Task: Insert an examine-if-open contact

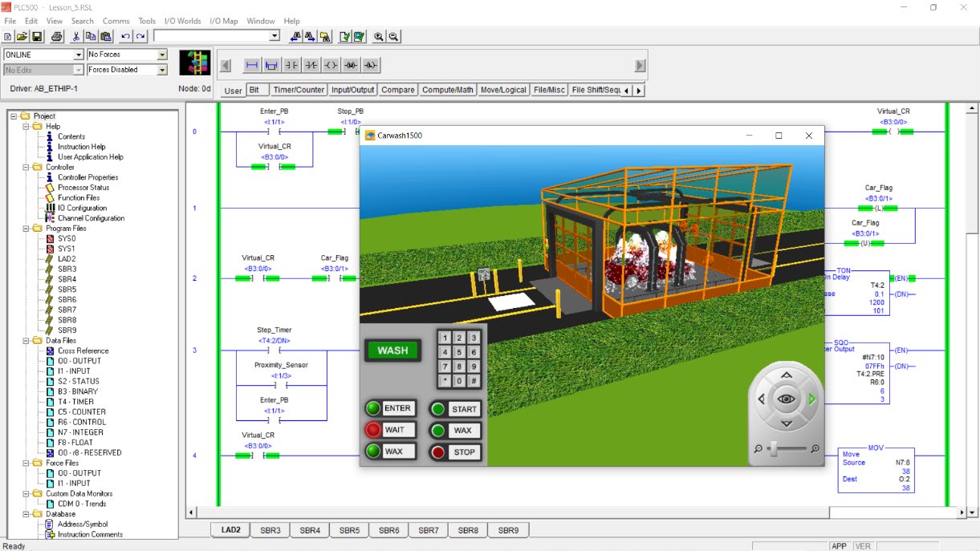Action: (x=311, y=66)
